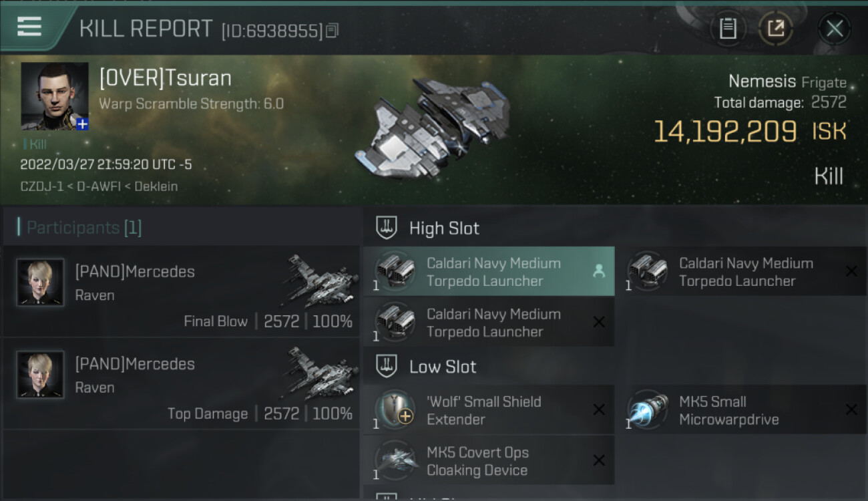Open the CZDJ-1 system link
The image size is (868, 501).
[42, 186]
